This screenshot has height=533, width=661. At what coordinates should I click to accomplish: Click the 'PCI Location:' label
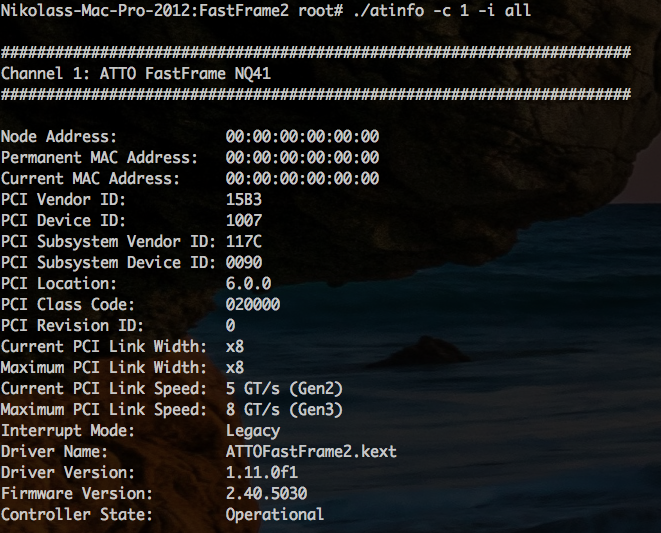click(59, 284)
